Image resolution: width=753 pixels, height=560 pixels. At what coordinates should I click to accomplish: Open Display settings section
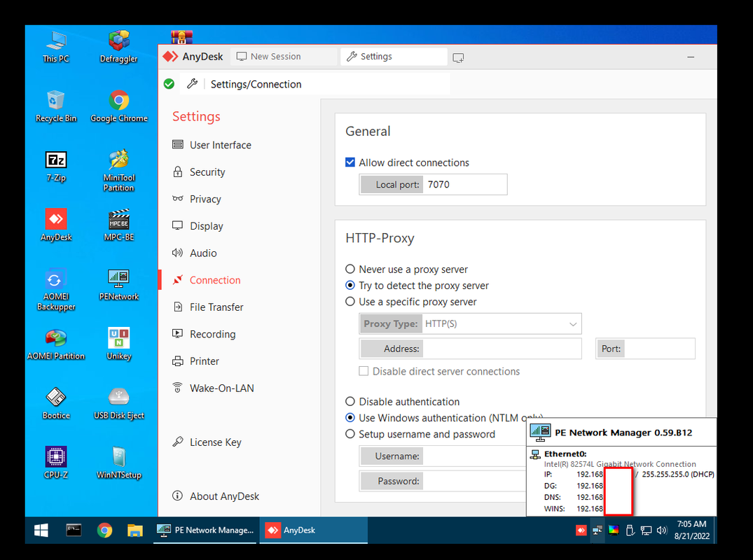pos(198,226)
